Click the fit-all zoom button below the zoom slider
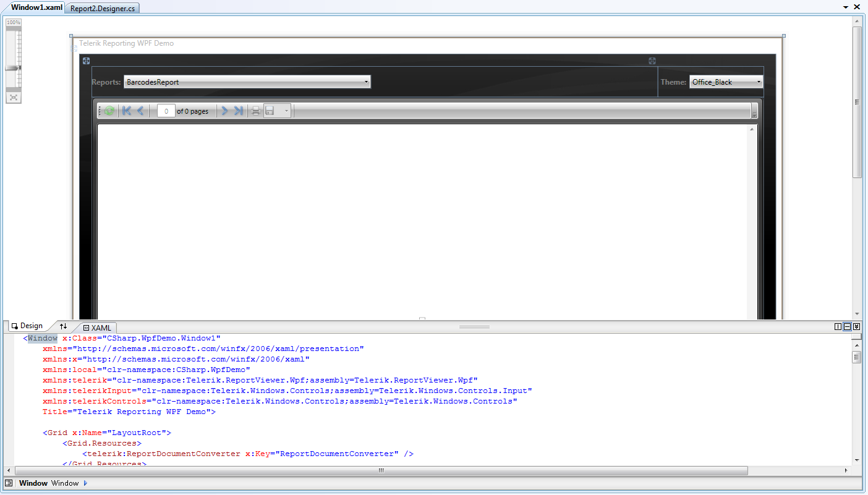 [x=14, y=97]
